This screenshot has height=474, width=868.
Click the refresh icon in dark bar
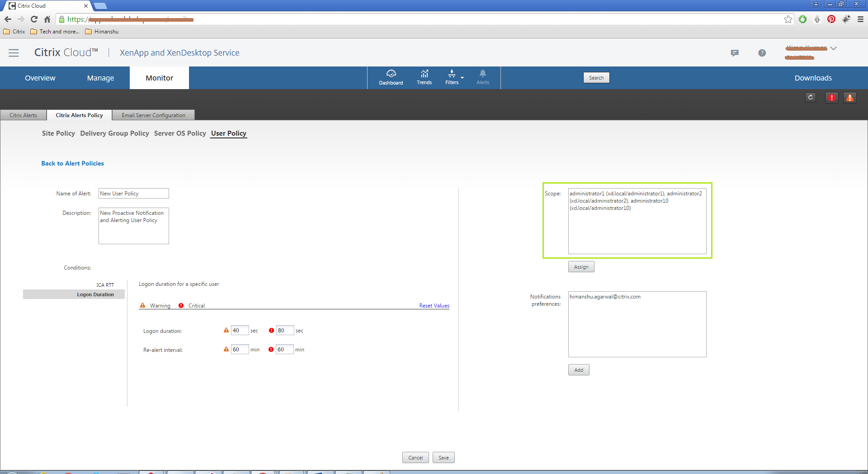pos(811,97)
